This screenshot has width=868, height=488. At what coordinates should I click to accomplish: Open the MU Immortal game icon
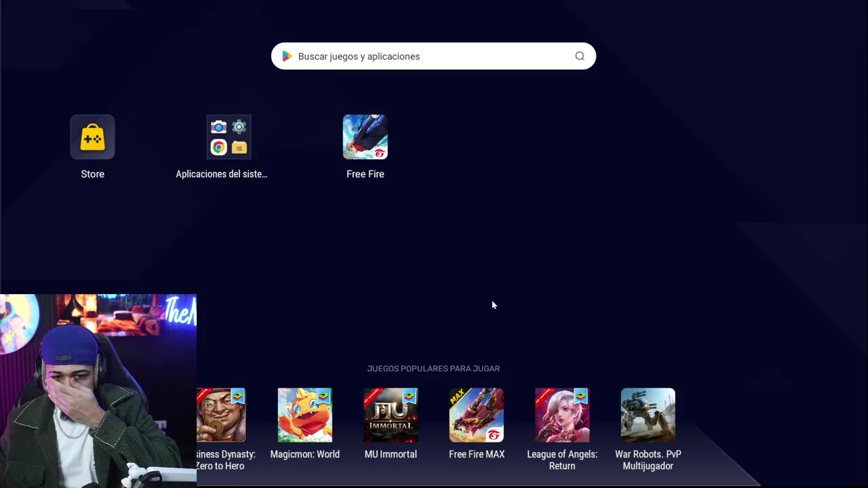tap(391, 415)
